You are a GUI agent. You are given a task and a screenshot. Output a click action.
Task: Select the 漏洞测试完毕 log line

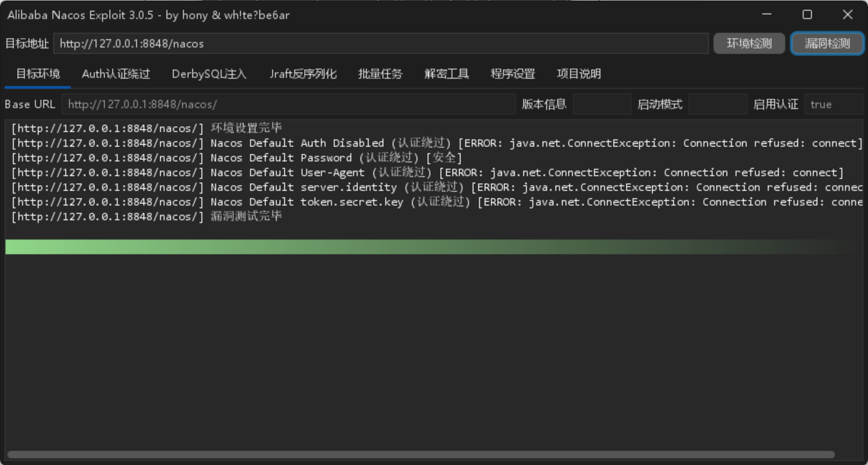147,216
